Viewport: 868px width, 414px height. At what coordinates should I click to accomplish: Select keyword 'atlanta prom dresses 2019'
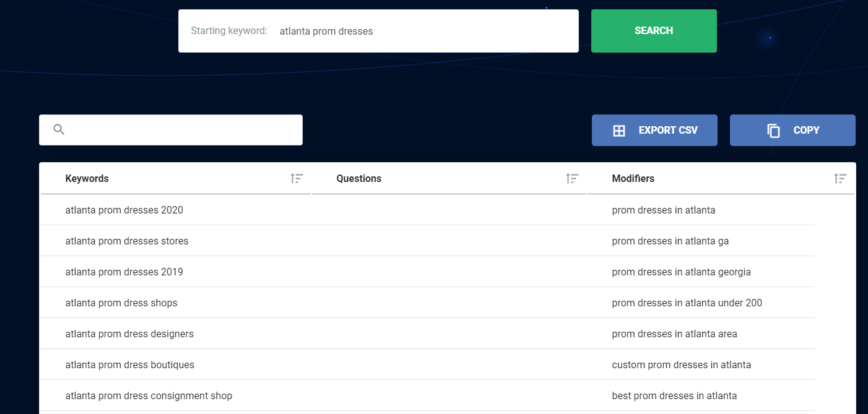[x=124, y=272]
